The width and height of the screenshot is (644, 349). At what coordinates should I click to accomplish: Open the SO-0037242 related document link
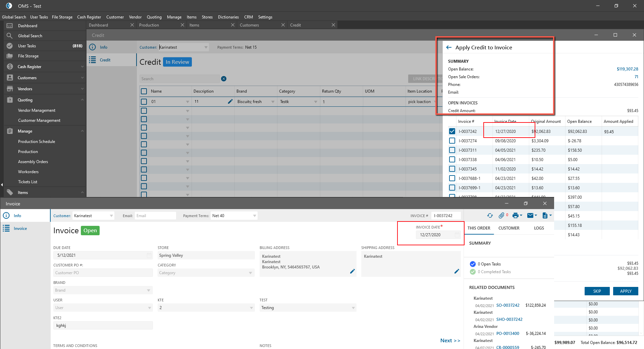click(507, 305)
